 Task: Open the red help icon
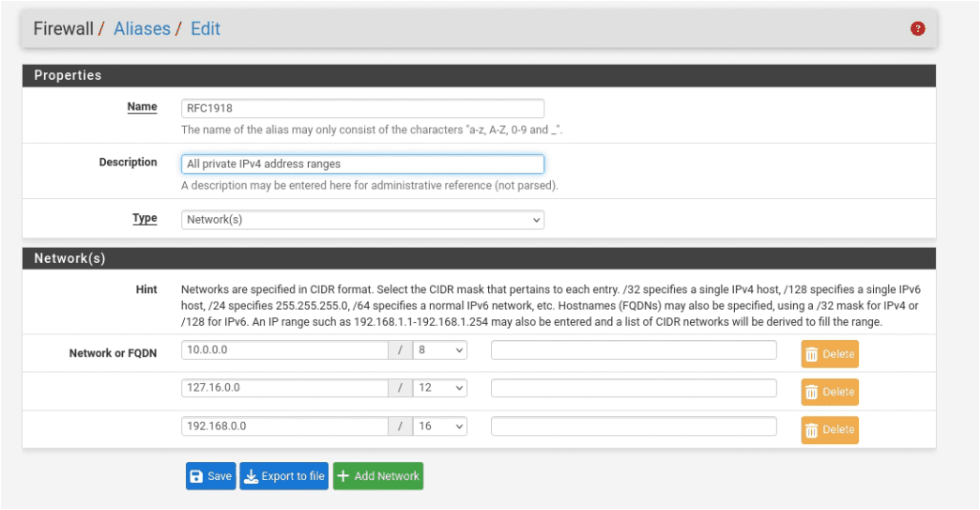click(917, 29)
